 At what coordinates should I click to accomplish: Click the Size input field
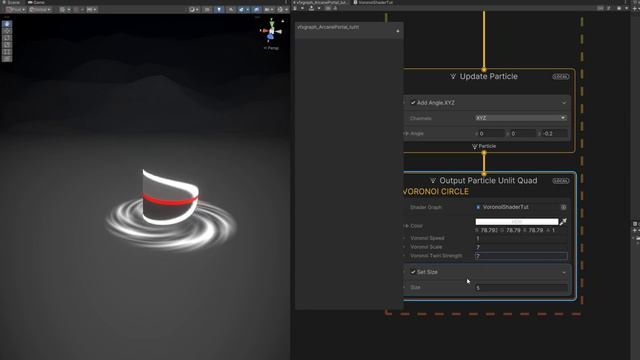(x=521, y=288)
